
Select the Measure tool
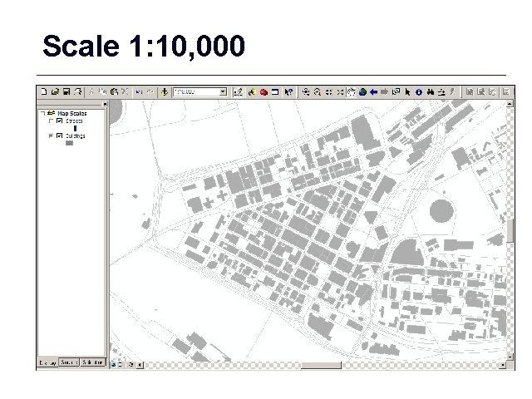[441, 92]
